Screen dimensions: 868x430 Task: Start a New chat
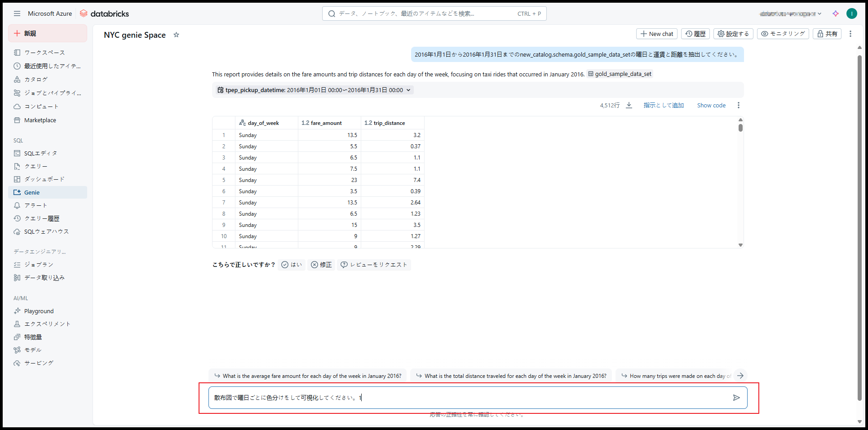click(x=657, y=34)
